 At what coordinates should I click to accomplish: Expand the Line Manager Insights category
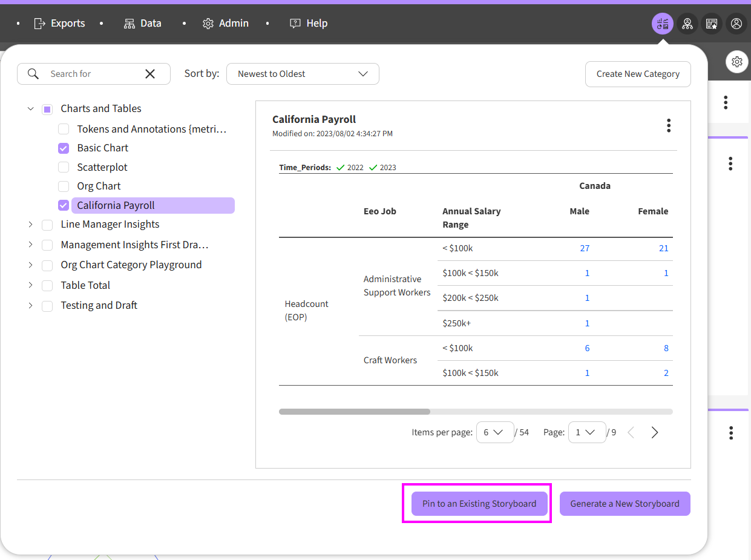pyautogui.click(x=31, y=225)
